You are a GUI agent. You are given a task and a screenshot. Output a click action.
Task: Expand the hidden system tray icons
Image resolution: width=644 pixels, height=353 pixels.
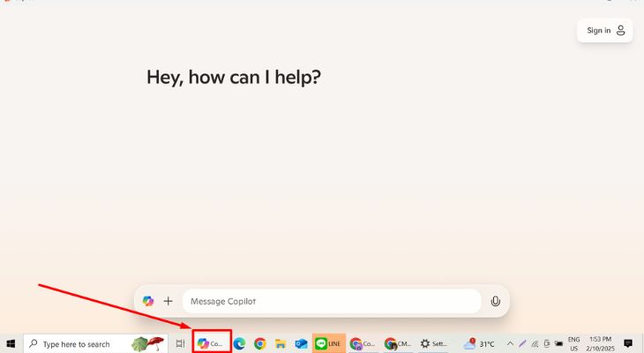510,343
